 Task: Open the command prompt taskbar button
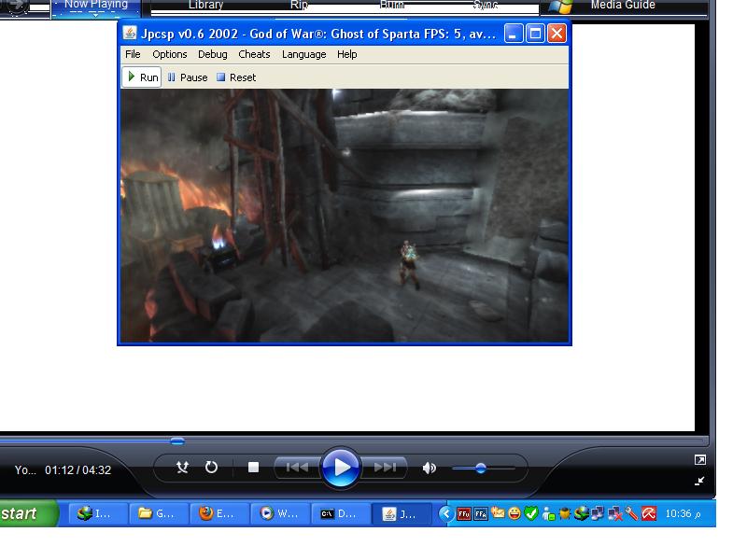[342, 514]
